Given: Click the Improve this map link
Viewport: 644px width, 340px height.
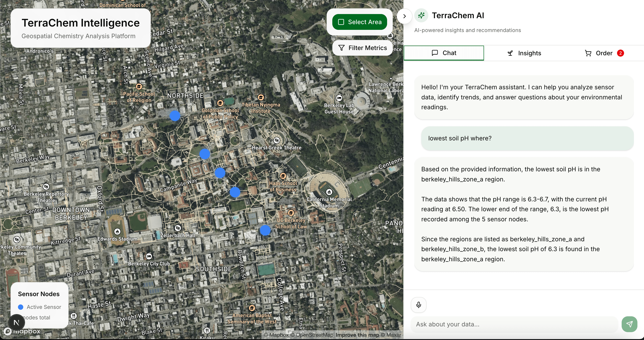Looking at the screenshot, I should (357, 335).
